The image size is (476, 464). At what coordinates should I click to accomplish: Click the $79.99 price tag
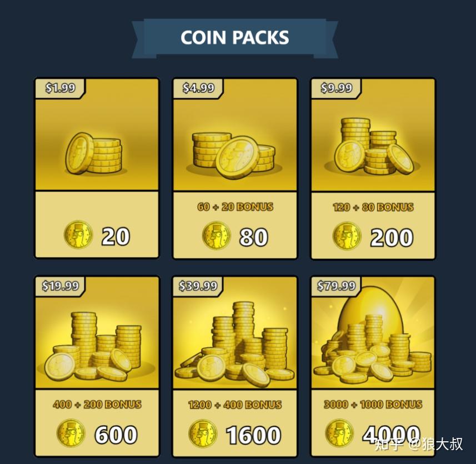coord(336,286)
